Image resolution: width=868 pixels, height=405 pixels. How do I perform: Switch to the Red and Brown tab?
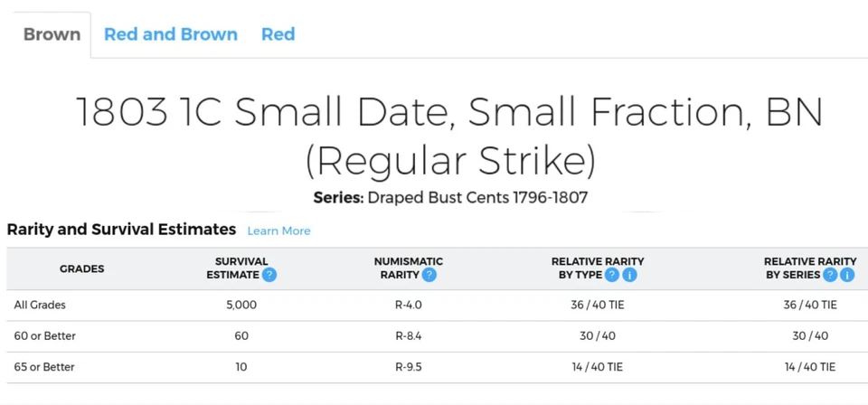(171, 34)
